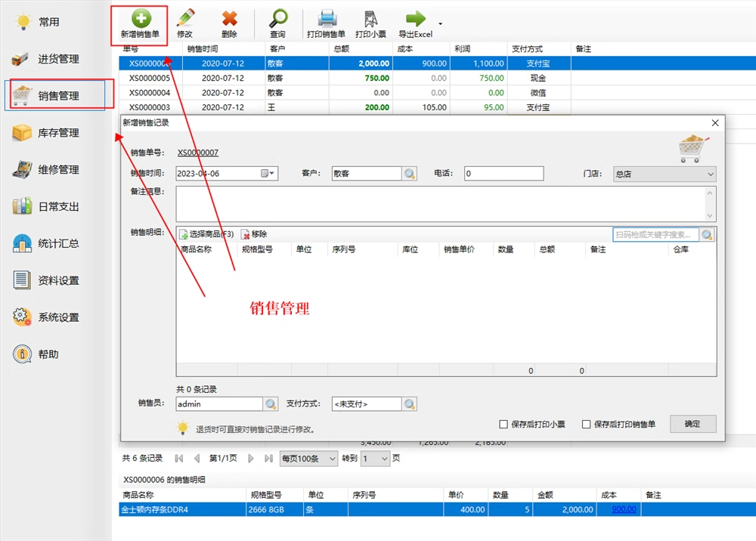756x541 pixels.
Task: Click the barcode keyword search field
Action: (655, 235)
